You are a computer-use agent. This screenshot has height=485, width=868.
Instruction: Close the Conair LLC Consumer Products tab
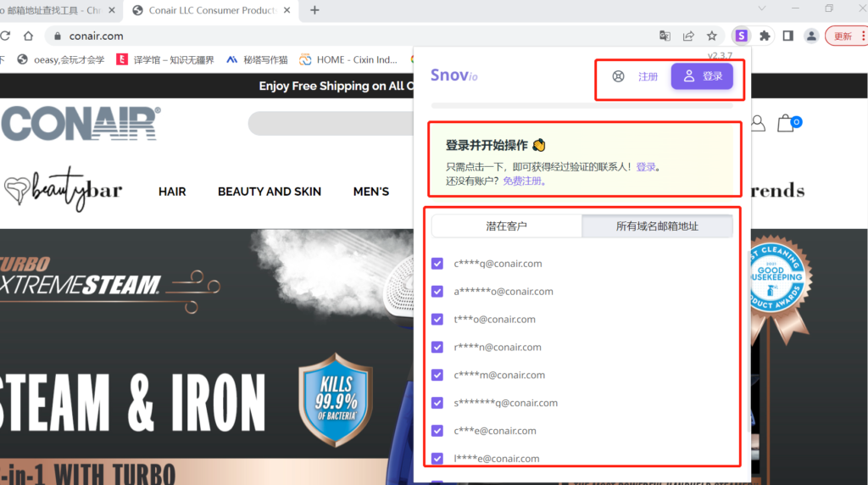287,10
